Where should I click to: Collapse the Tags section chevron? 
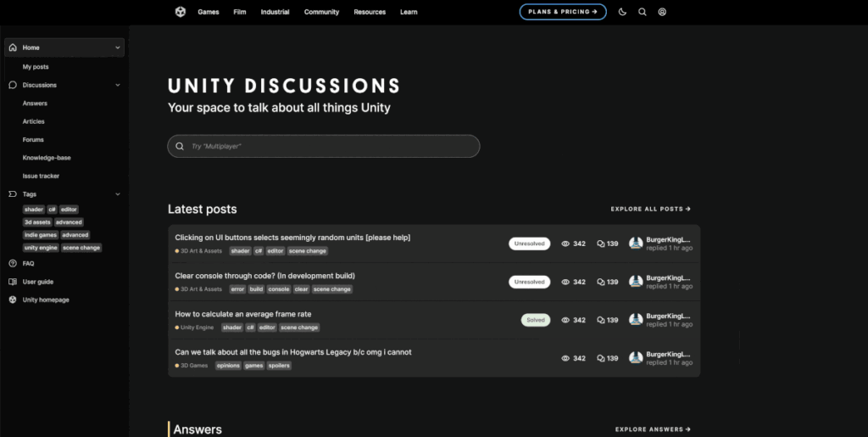pos(117,194)
